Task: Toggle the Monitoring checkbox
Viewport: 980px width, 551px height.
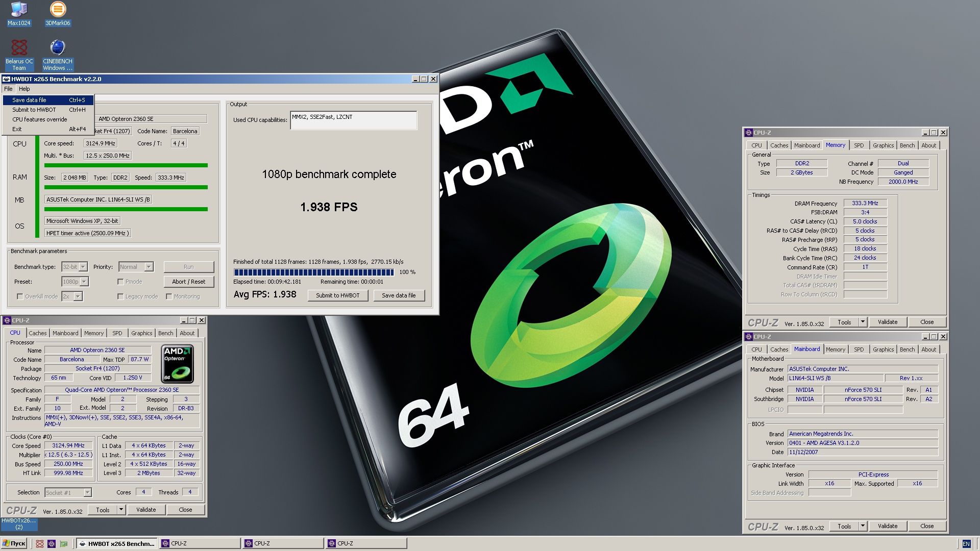Action: click(x=169, y=296)
